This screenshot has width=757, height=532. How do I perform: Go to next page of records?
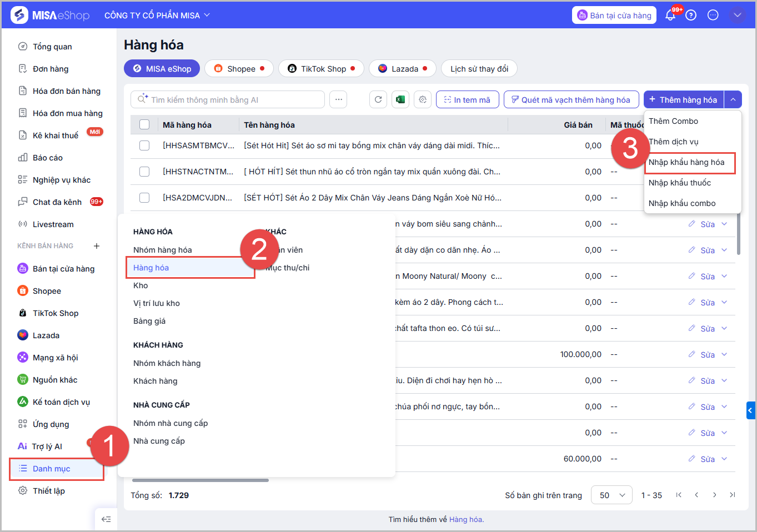[x=715, y=495]
